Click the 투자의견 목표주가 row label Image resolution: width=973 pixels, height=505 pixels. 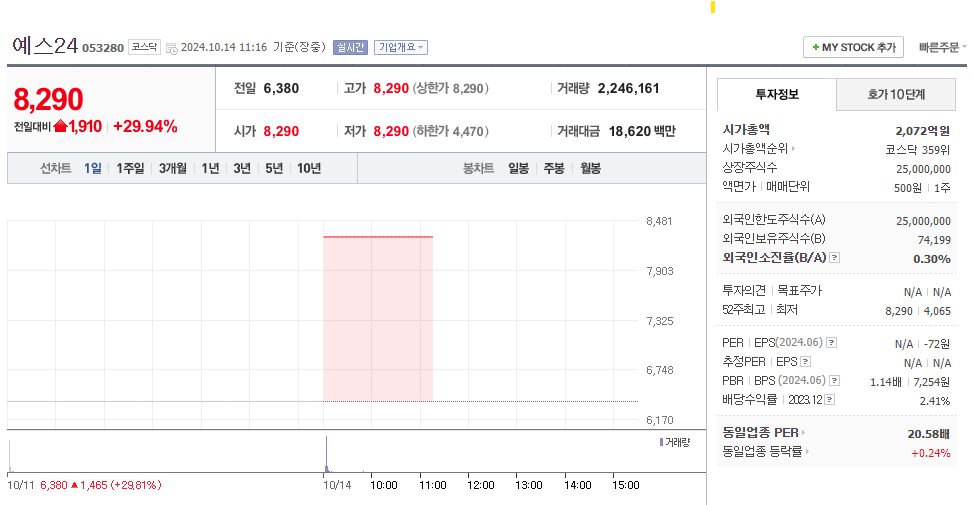pyautogui.click(x=772, y=290)
